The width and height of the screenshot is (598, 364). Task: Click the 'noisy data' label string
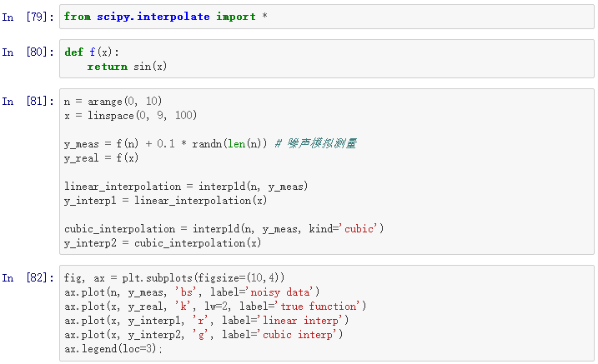click(281, 292)
